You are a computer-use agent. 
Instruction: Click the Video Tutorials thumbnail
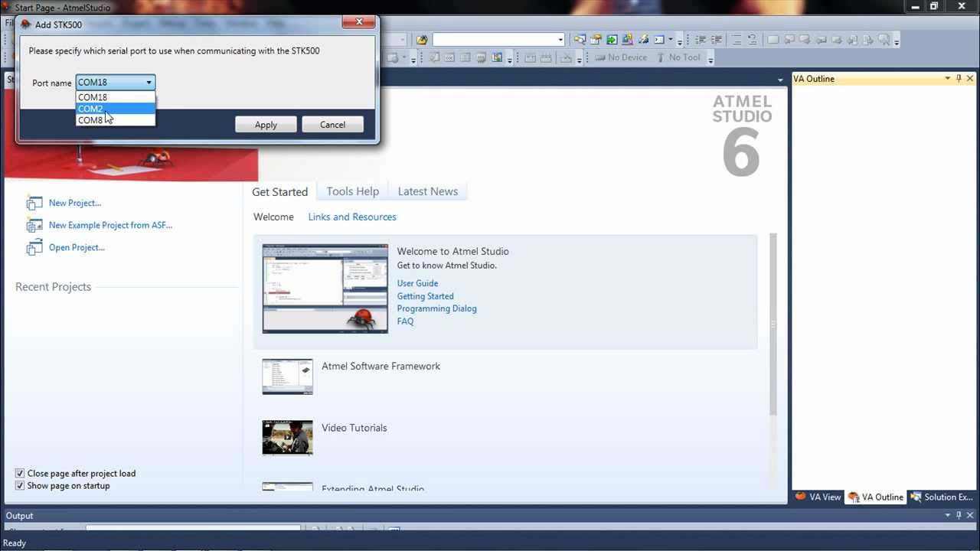pos(287,438)
